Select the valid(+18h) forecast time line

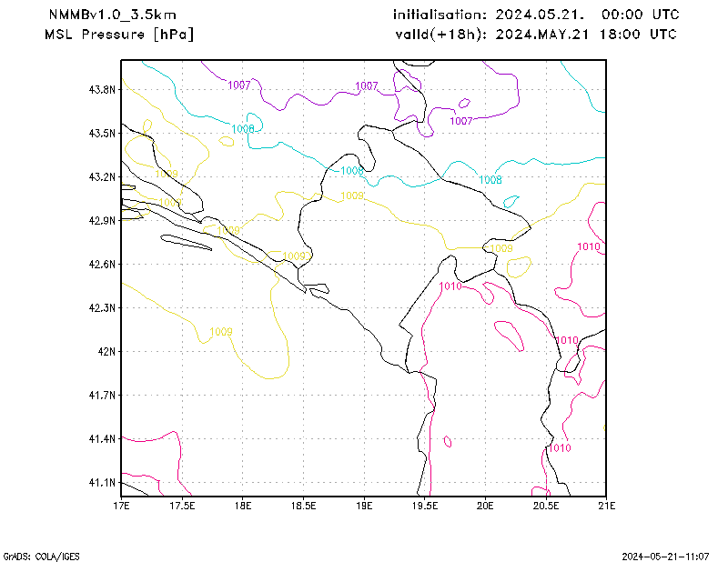tap(536, 35)
